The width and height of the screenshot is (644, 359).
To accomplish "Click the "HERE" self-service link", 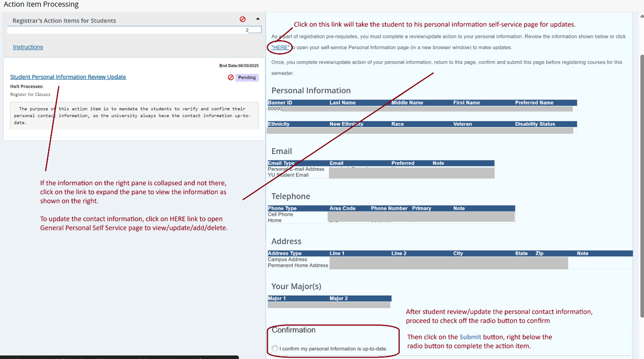I will tap(280, 47).
